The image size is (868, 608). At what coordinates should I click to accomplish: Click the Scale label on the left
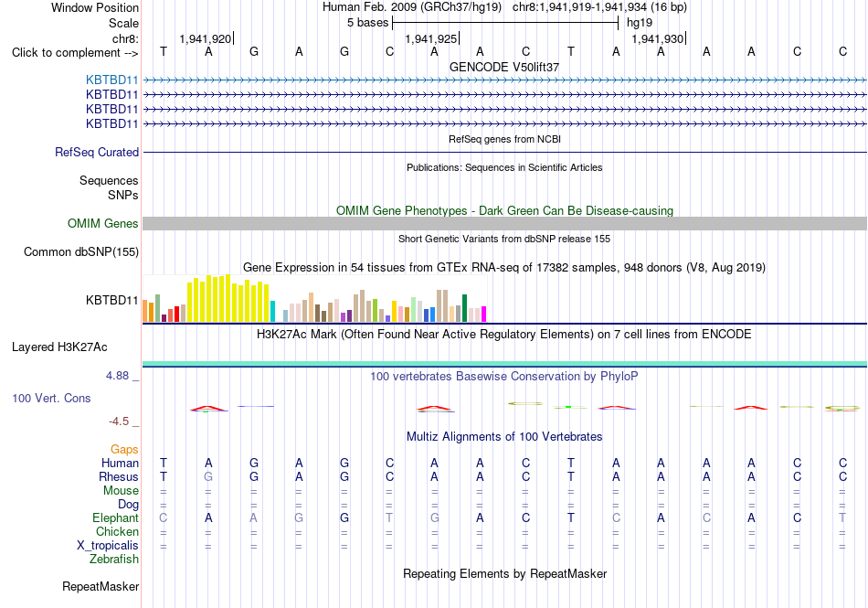123,23
